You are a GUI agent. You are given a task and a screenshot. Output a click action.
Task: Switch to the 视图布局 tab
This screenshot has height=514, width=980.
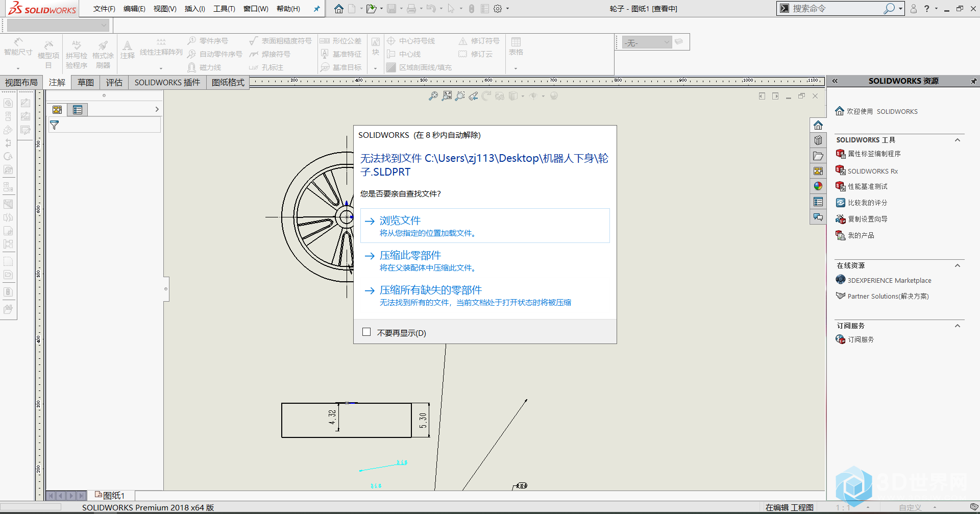coord(21,83)
